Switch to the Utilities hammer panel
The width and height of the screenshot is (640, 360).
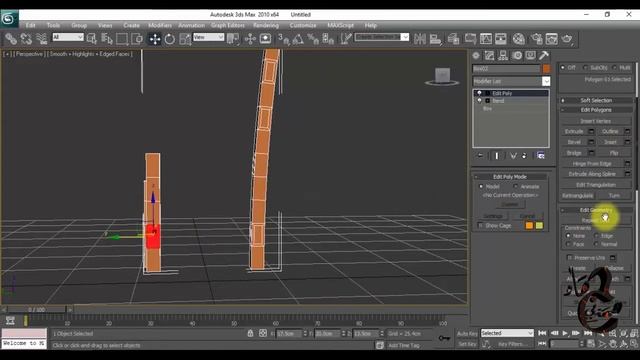(544, 56)
